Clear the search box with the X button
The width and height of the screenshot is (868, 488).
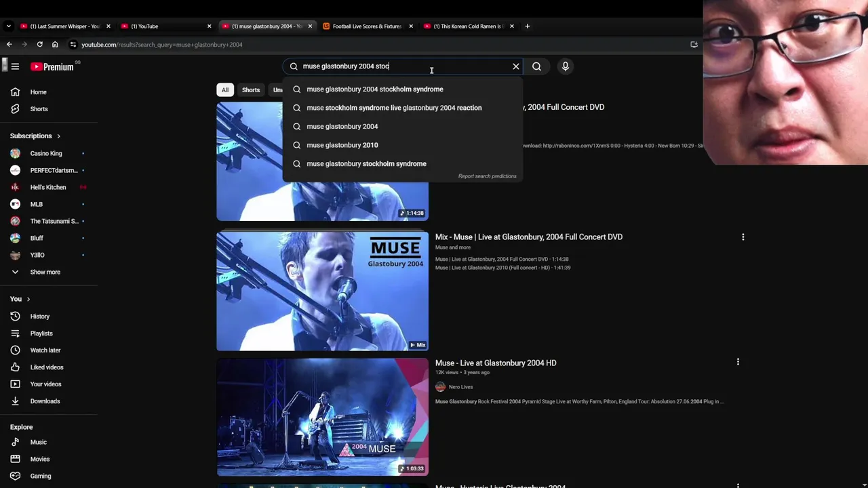[516, 66]
